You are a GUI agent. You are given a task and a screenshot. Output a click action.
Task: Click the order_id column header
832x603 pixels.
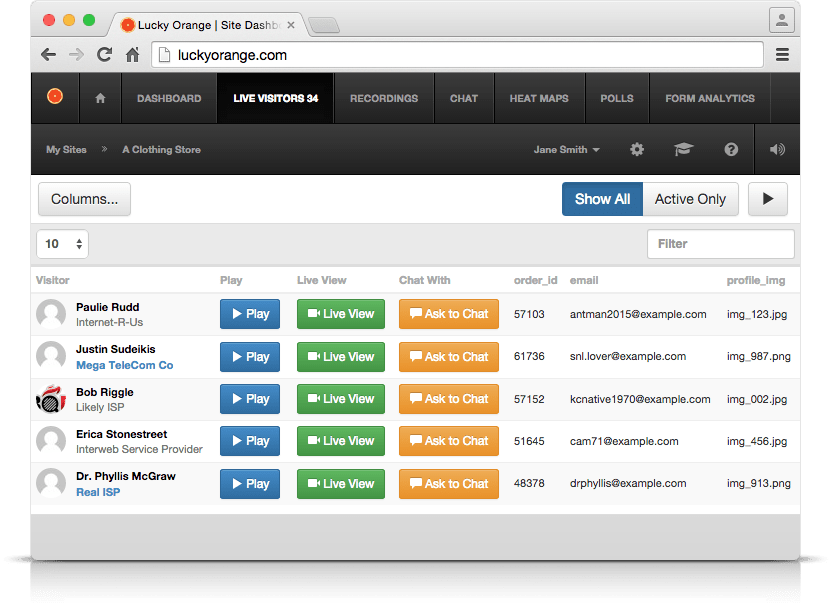[x=535, y=280]
